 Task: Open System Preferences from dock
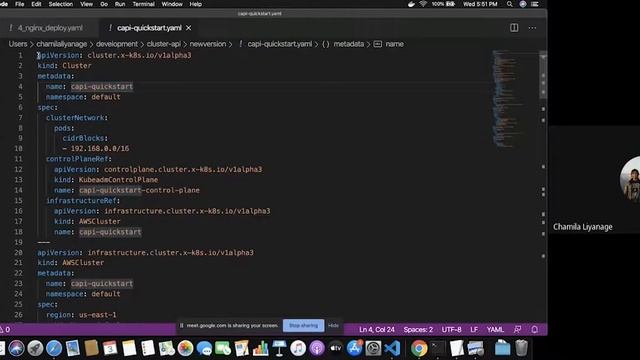373,348
